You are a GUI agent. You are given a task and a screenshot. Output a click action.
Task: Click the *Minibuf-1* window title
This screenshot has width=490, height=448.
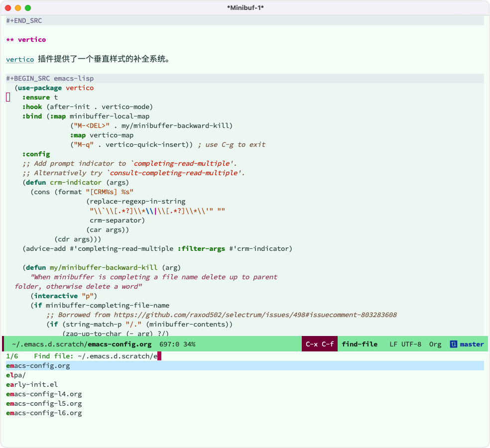click(x=245, y=8)
